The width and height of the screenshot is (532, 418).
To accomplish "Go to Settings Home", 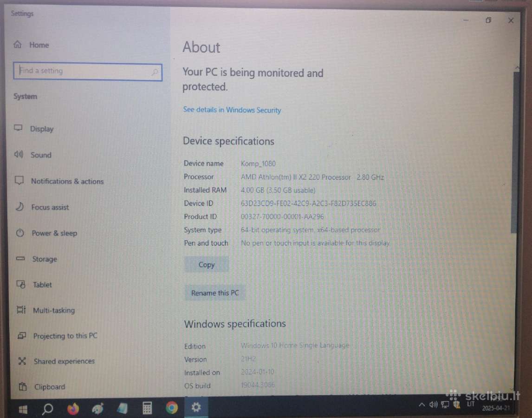I will coord(31,45).
